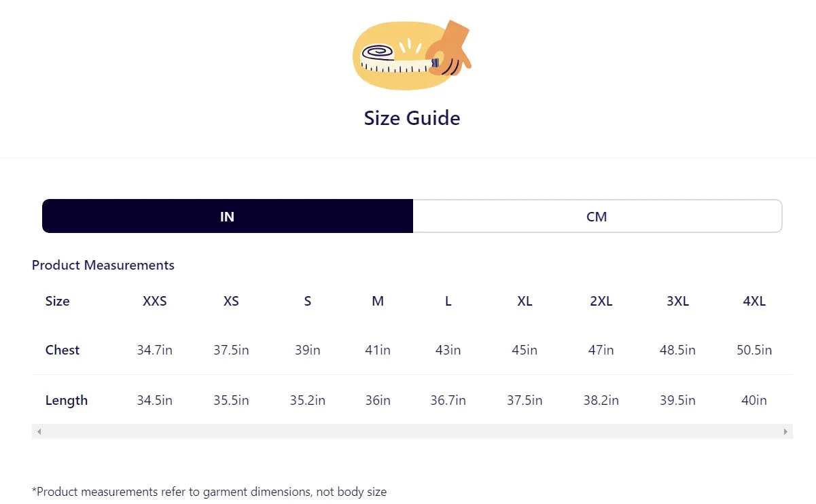Select the IN unit toggle
The height and width of the screenshot is (504, 816).
(228, 216)
